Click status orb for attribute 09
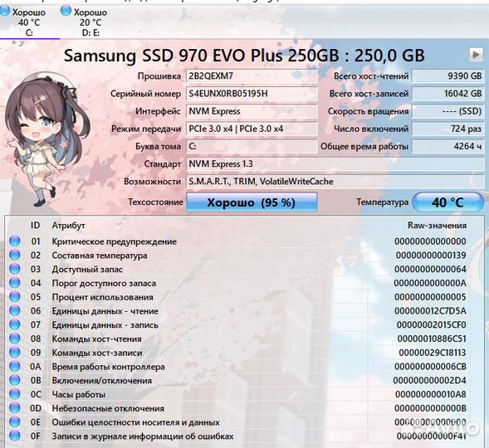The height and width of the screenshot is (448, 489). (14, 353)
